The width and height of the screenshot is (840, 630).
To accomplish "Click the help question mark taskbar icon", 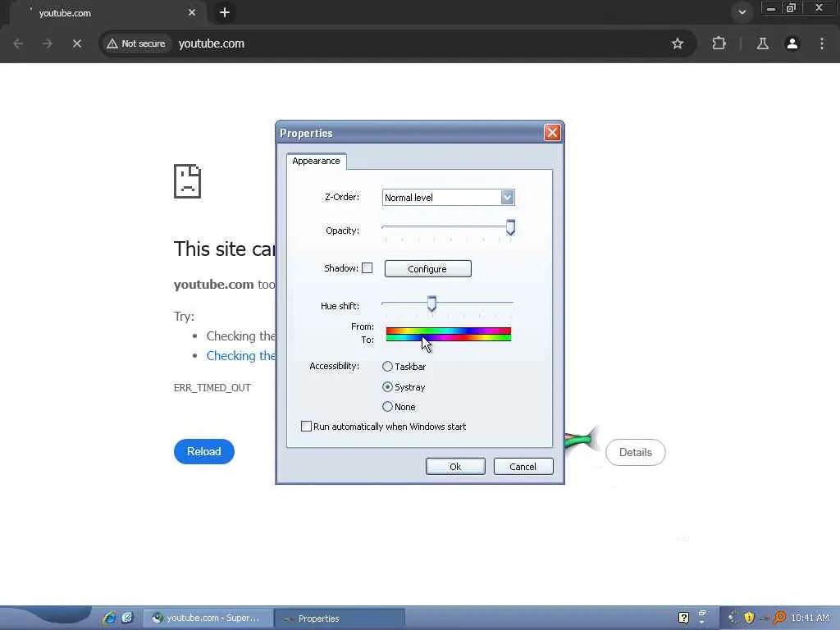I will tap(683, 618).
